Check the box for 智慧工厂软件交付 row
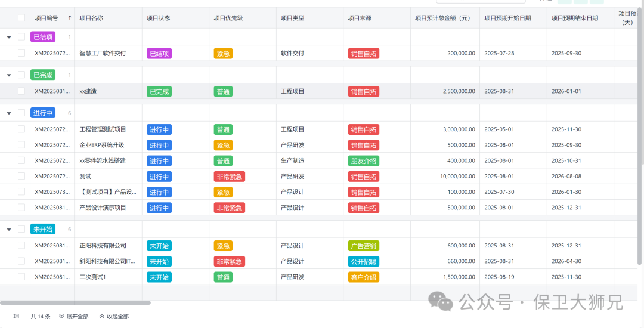This screenshot has height=328, width=644. (21, 53)
